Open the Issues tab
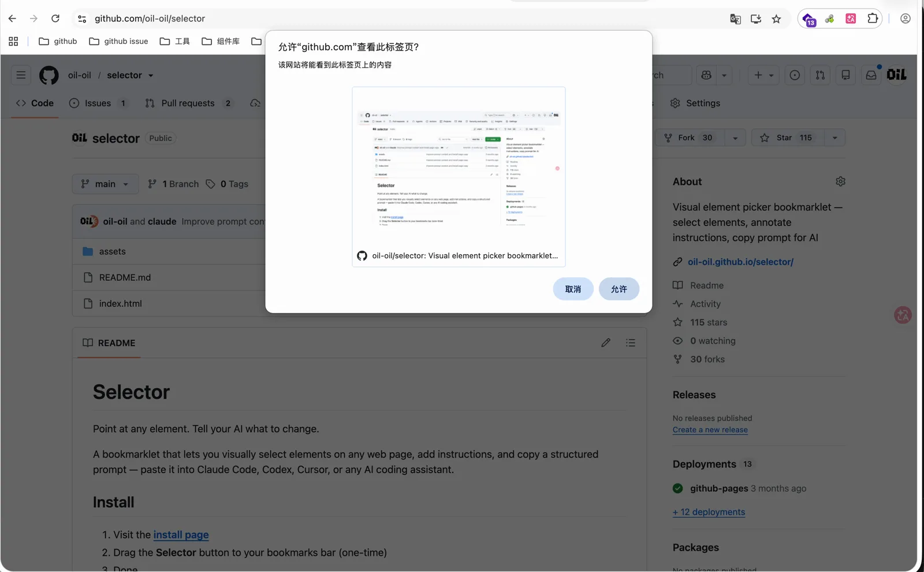924x572 pixels. click(99, 103)
